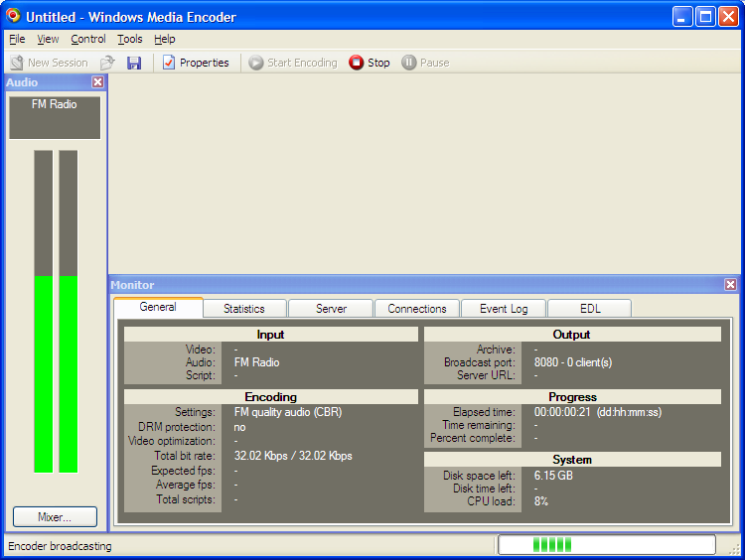The height and width of the screenshot is (560, 745).
Task: Maximize the Windows Media Encoder window
Action: [705, 17]
